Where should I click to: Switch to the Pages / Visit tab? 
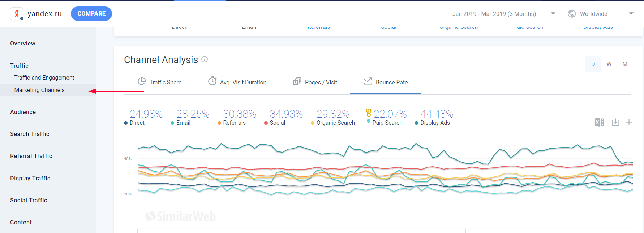pos(315,82)
